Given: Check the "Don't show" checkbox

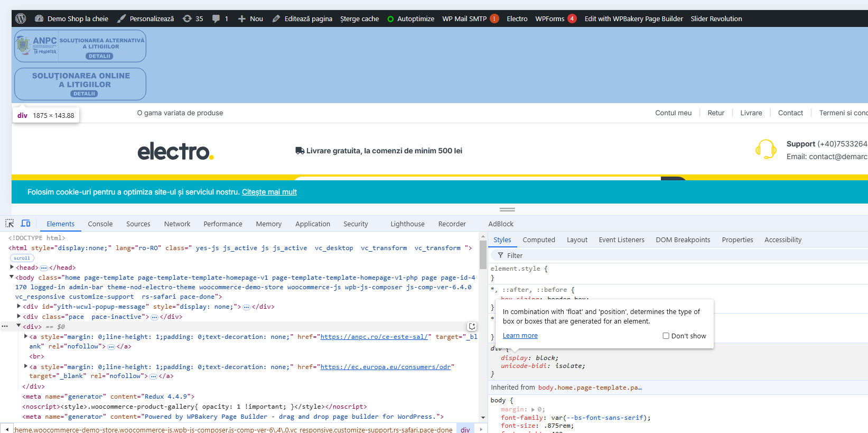Looking at the screenshot, I should click(666, 336).
